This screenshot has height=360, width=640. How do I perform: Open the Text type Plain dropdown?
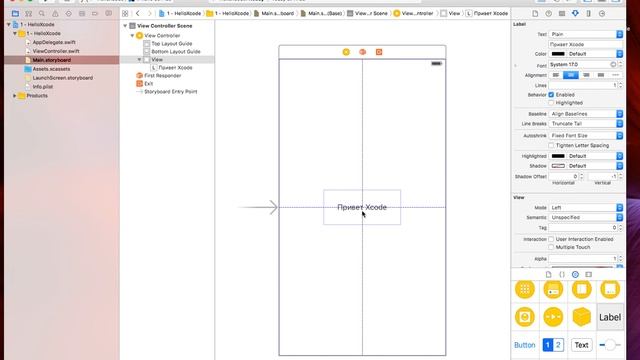tap(586, 34)
